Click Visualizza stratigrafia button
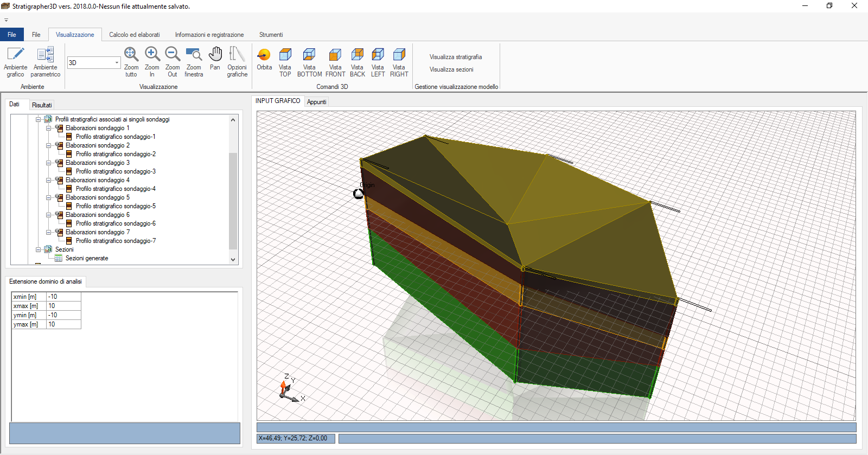 click(x=456, y=57)
